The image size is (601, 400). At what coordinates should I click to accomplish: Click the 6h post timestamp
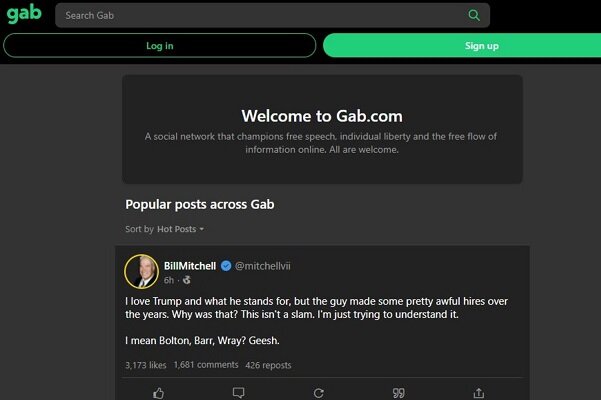pos(169,280)
